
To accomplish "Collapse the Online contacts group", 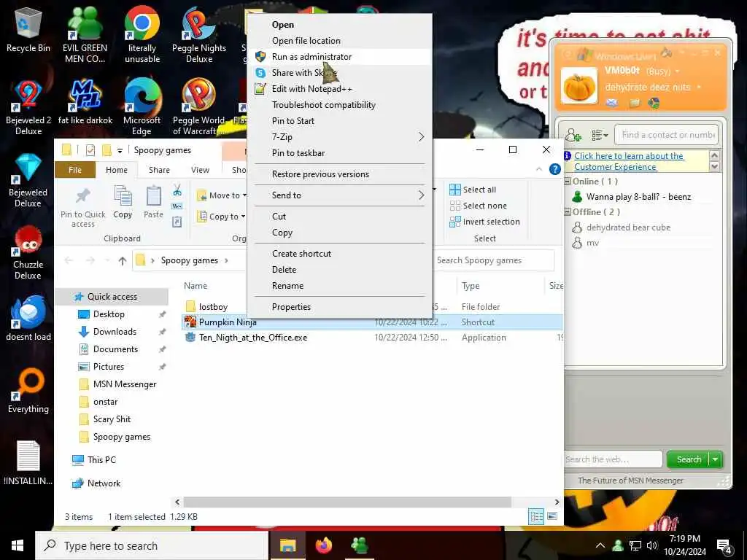I will [568, 181].
